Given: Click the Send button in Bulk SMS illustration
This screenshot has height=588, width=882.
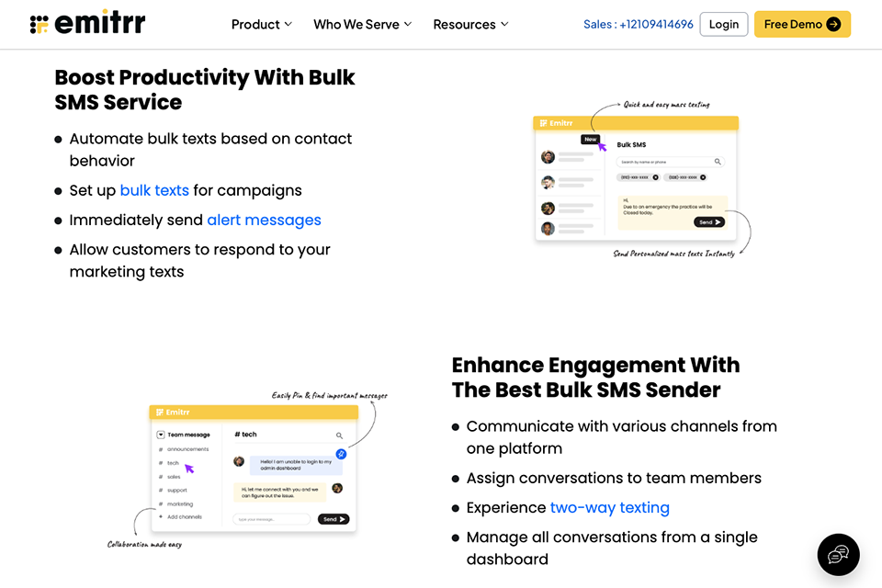Looking at the screenshot, I should point(708,222).
